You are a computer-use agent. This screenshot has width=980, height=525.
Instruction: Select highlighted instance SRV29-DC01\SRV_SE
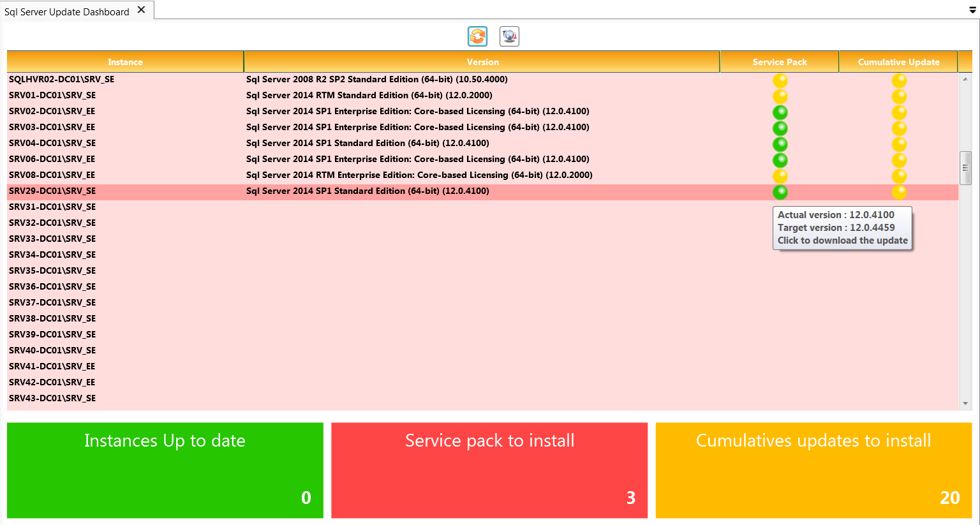[52, 191]
